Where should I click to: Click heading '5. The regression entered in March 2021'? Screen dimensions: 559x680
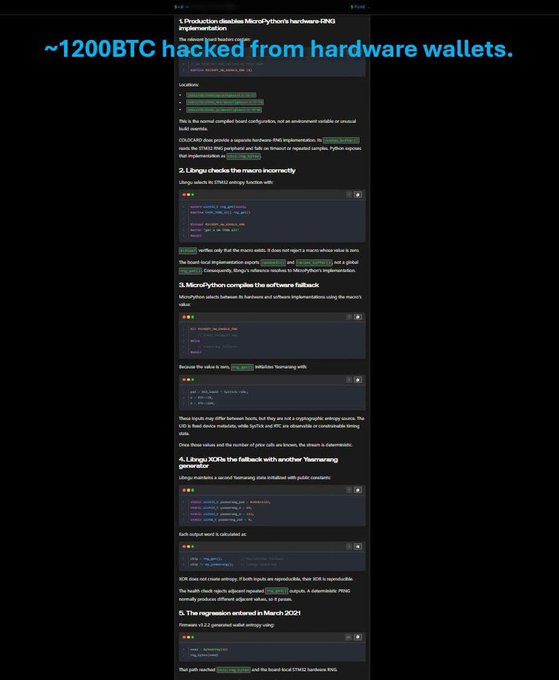[x=239, y=613]
